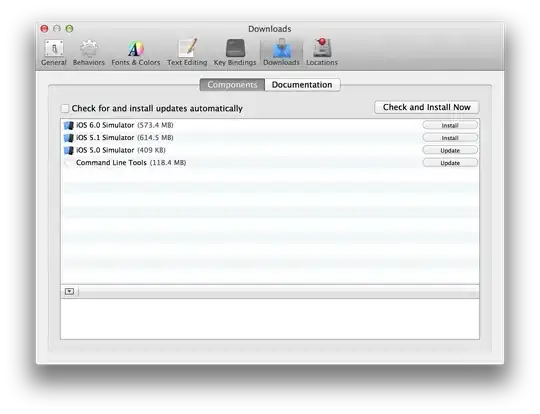The height and width of the screenshot is (414, 540).
Task: Select the Downloads preferences pane
Action: click(281, 52)
